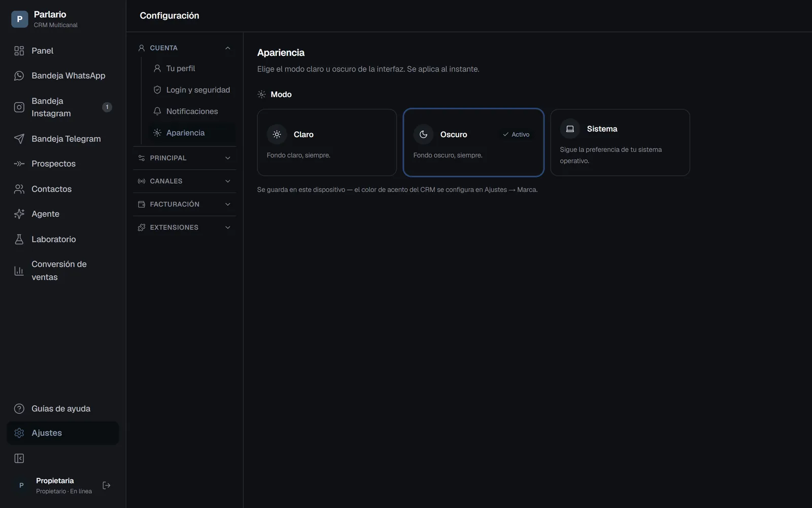Viewport: 812px width, 508px height.
Task: Click the Telegram paper-plane icon
Action: pyautogui.click(x=19, y=139)
